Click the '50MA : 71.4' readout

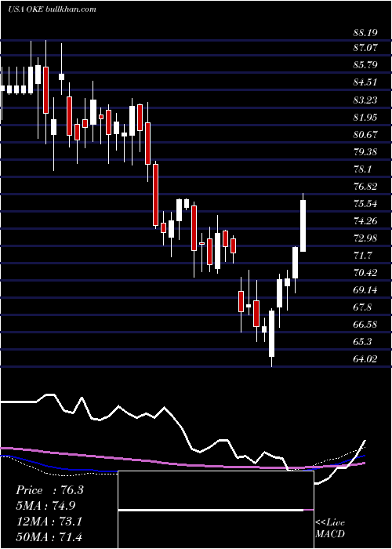point(49,536)
